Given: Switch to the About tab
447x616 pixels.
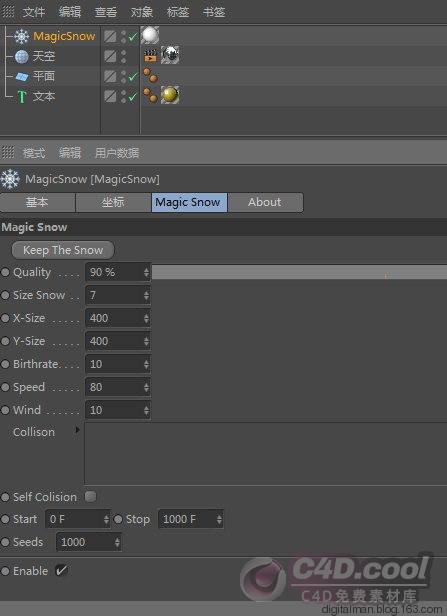Looking at the screenshot, I should (x=265, y=202).
